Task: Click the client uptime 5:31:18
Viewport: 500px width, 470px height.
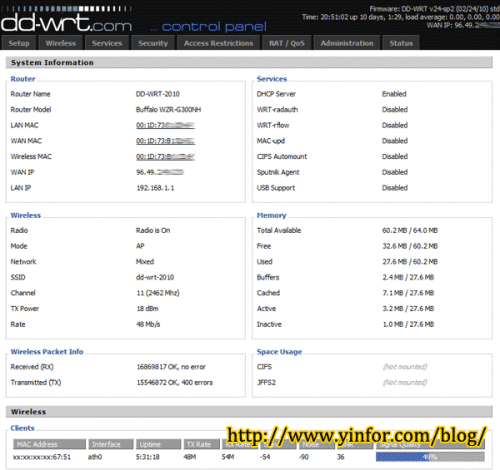Action: [x=147, y=457]
